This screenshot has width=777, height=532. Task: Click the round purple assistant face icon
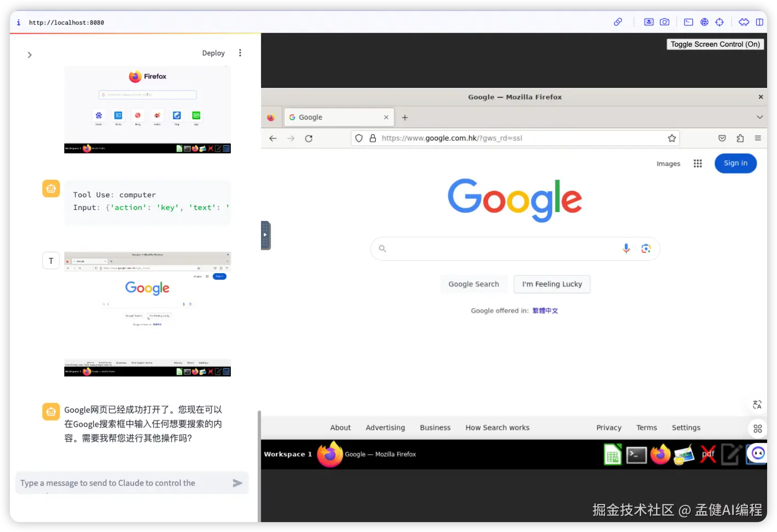click(758, 453)
